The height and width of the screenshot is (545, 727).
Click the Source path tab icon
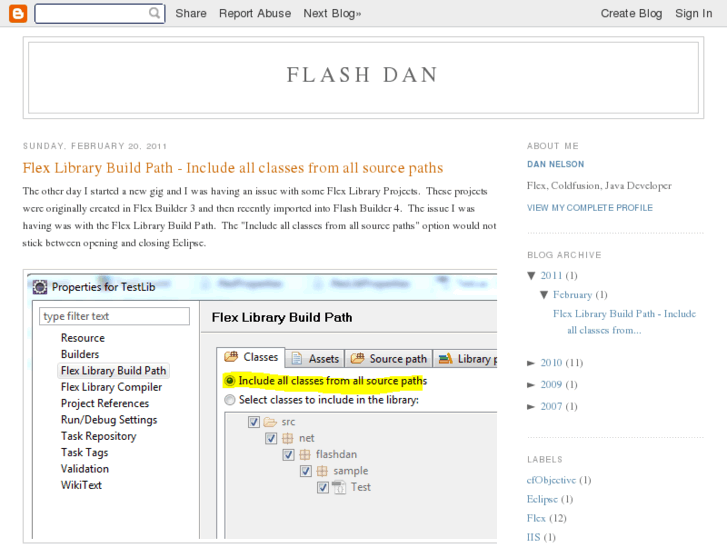click(x=357, y=359)
